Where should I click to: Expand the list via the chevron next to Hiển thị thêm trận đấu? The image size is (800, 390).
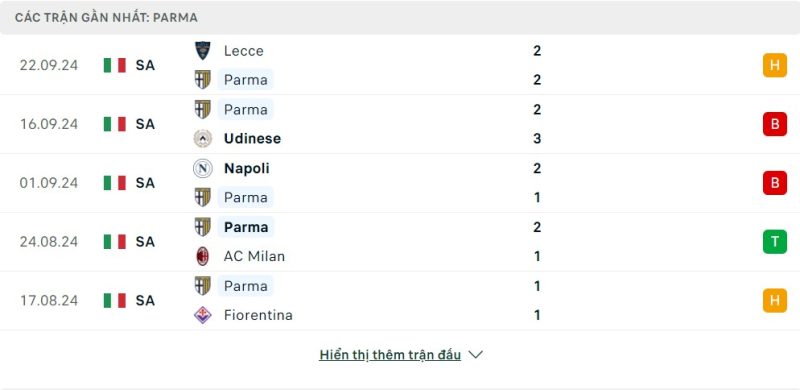click(476, 354)
